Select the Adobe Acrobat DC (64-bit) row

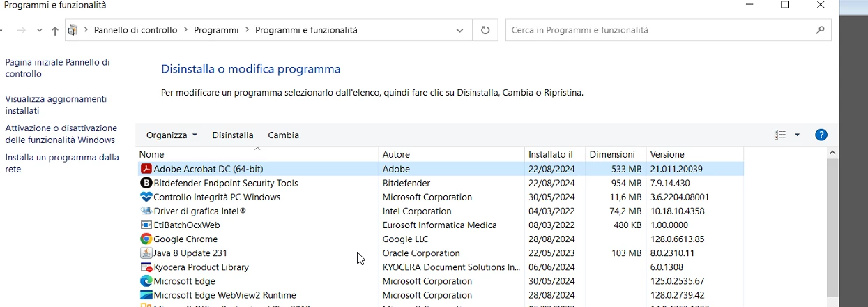tap(441, 169)
